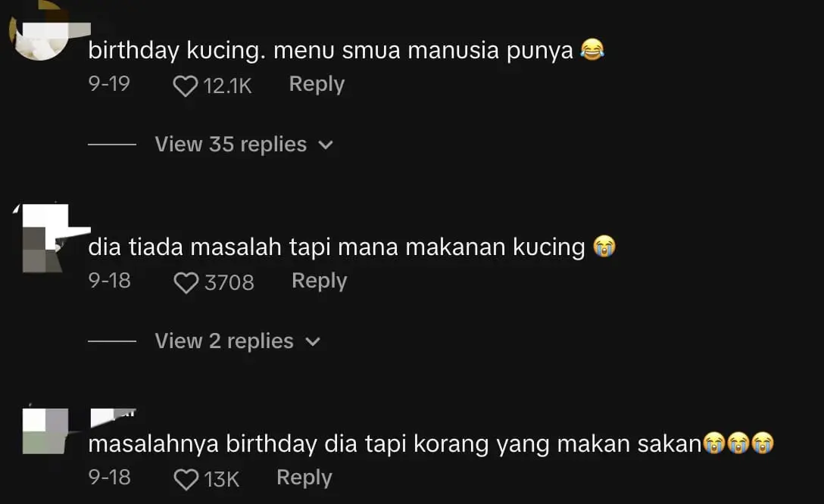Reply to the "masalahnya birthday dia" comment
The height and width of the screenshot is (504, 824).
304,478
